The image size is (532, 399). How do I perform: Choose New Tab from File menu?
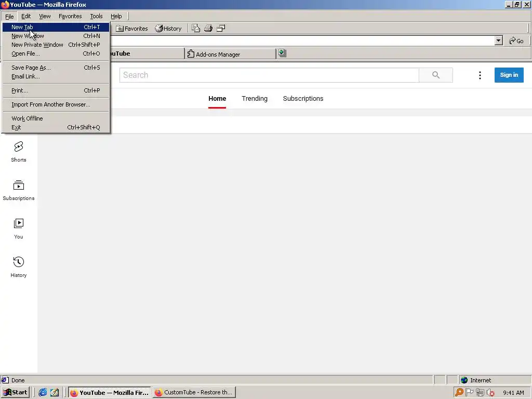point(56,27)
